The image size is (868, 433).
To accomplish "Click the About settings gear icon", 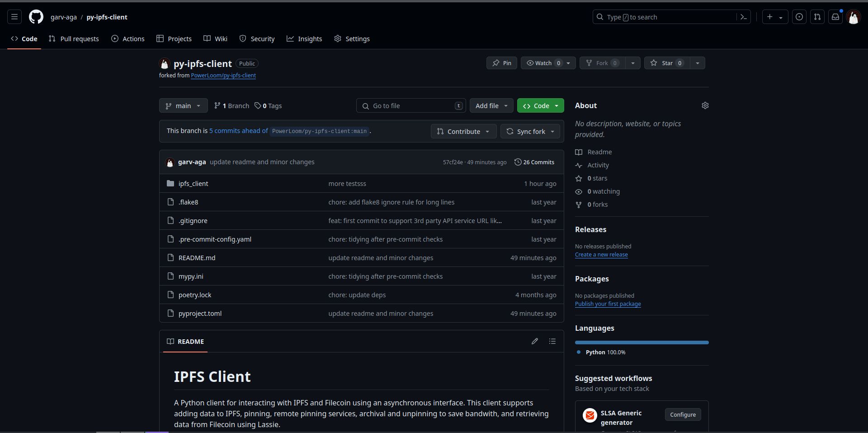I will [705, 105].
